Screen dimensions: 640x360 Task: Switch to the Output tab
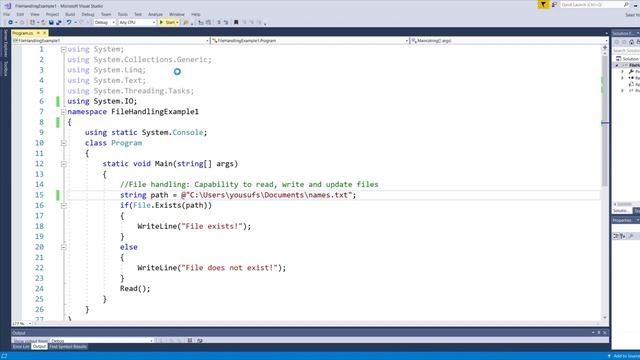39,347
